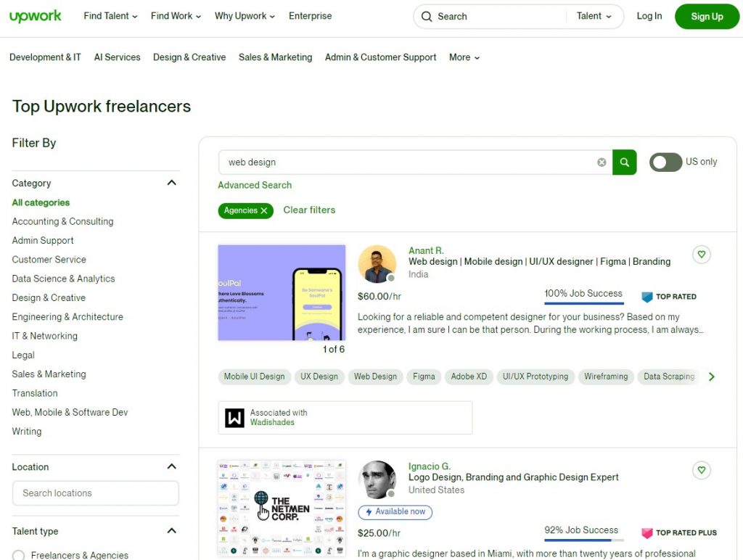Select Freelancers & Agencies radio option

[19, 555]
